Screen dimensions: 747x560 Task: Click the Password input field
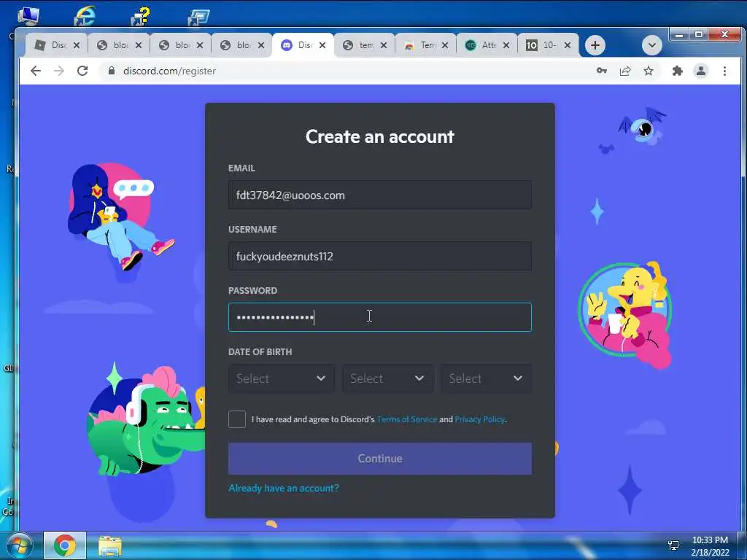click(379, 317)
